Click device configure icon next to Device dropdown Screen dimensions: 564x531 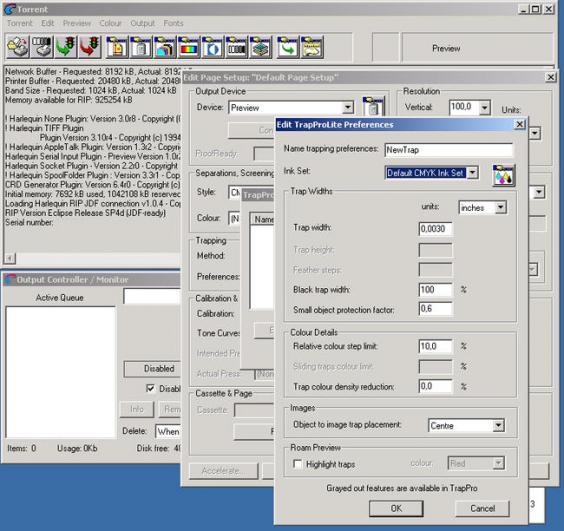tap(374, 106)
